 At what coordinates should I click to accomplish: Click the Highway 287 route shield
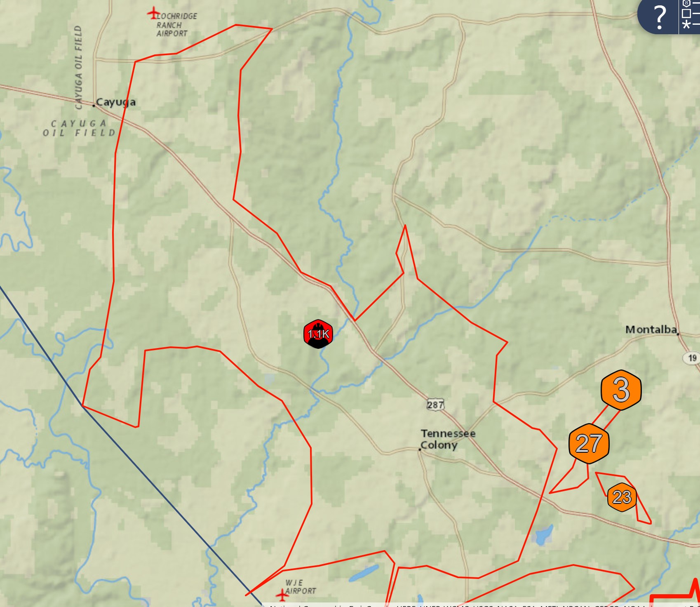435,405
